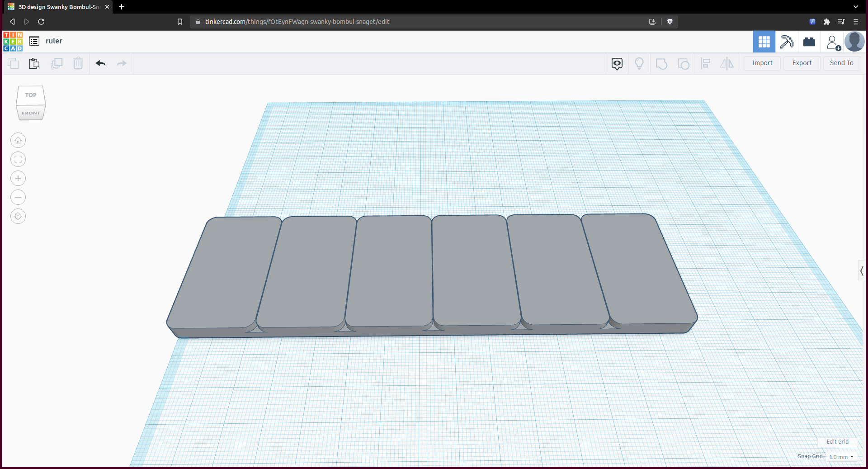Viewport: 868px width, 469px height.
Task: Expand the shapes panel with the right-edge chevron
Action: [x=862, y=271]
